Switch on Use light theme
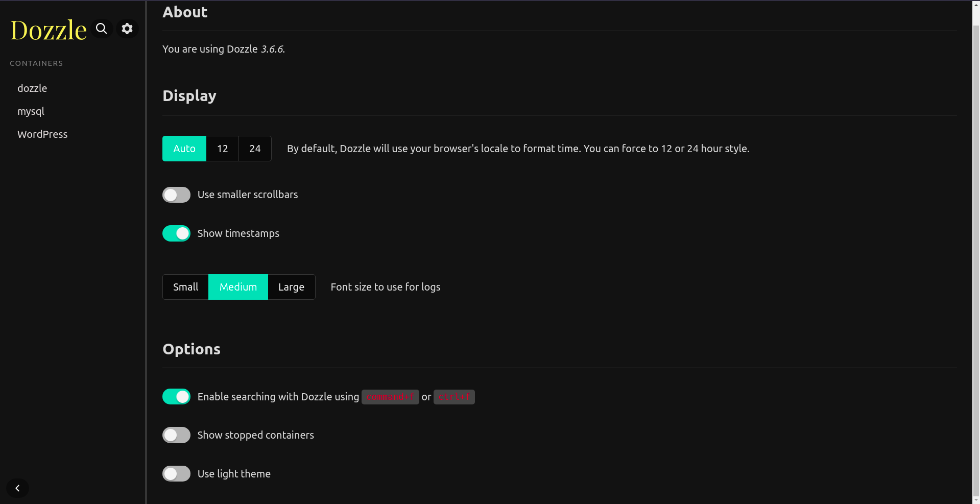Screen dimensions: 980x504 pyautogui.click(x=176, y=474)
